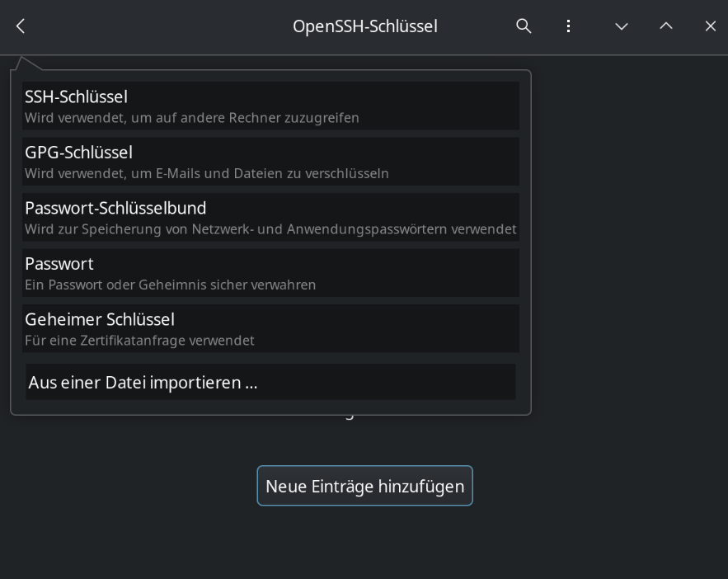Click 'Ein Passwort oder Geheimnis sicher verwahren'
The width and height of the screenshot is (728, 579).
click(x=171, y=285)
